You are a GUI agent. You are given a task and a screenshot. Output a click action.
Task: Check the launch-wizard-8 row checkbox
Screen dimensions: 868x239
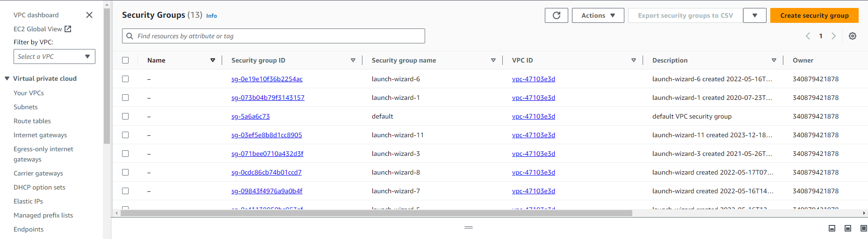125,172
